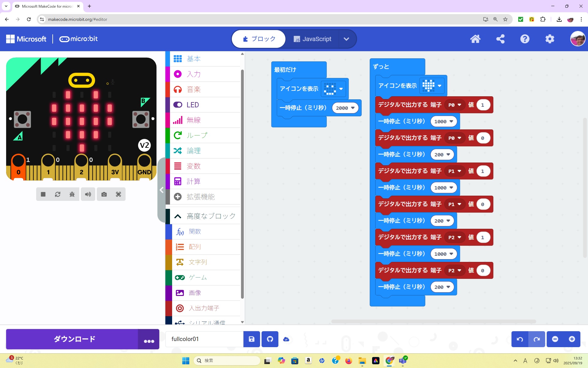Viewport: 588px width, 368px height.
Task: Save the project with the floppy disk icon
Action: pyautogui.click(x=251, y=339)
